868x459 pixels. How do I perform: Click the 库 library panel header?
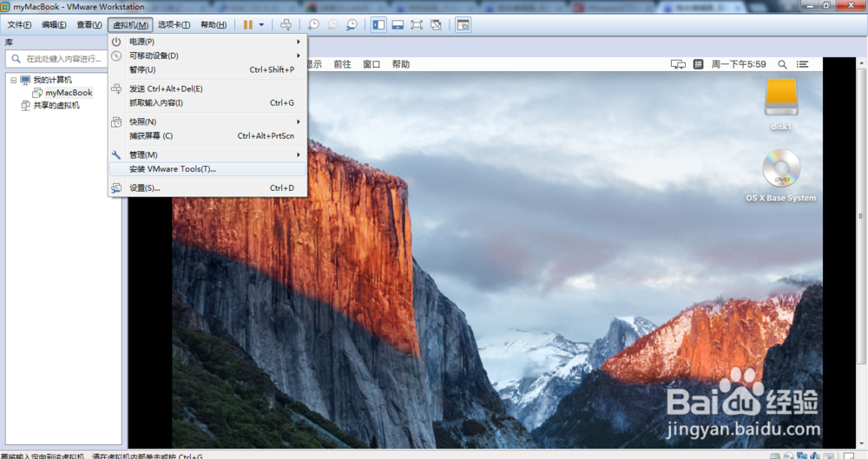click(9, 42)
